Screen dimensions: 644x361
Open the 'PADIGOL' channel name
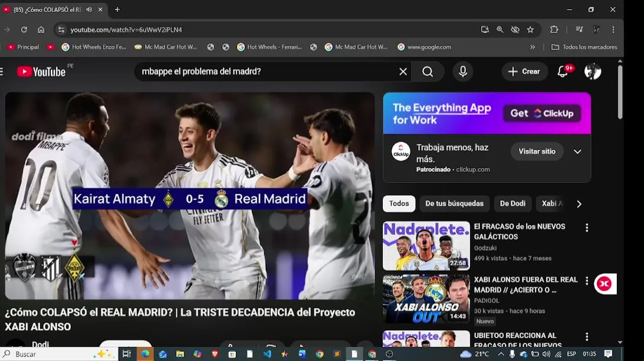pos(487,300)
